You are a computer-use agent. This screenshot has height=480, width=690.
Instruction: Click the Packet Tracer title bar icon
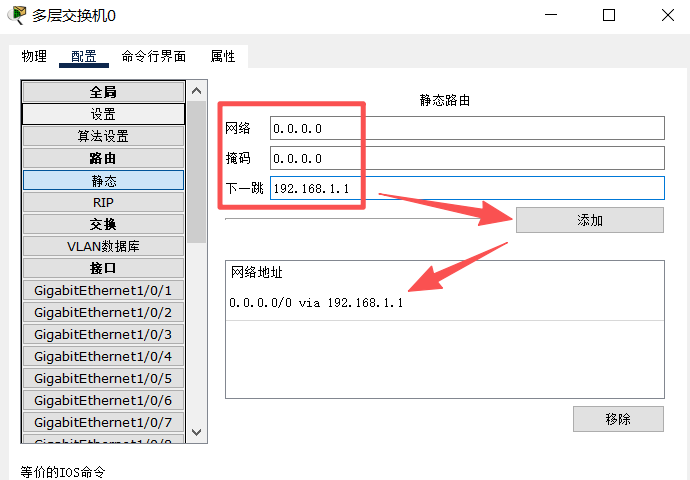(x=16, y=16)
